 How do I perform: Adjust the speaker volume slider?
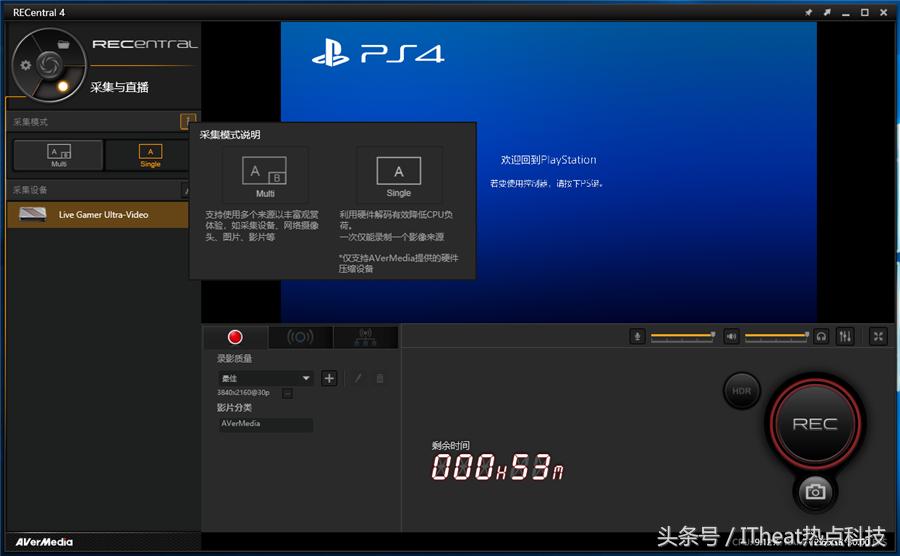point(777,336)
